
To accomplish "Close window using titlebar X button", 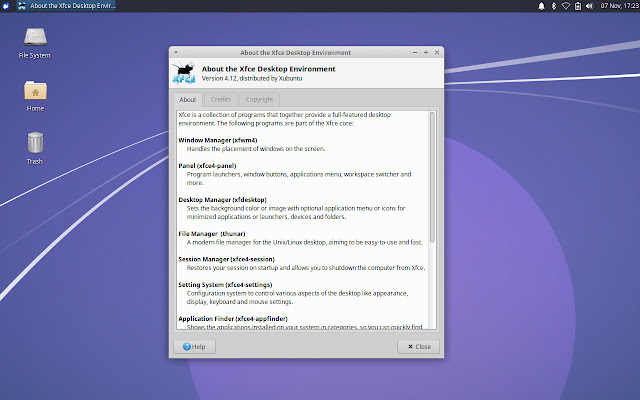I will (437, 52).
